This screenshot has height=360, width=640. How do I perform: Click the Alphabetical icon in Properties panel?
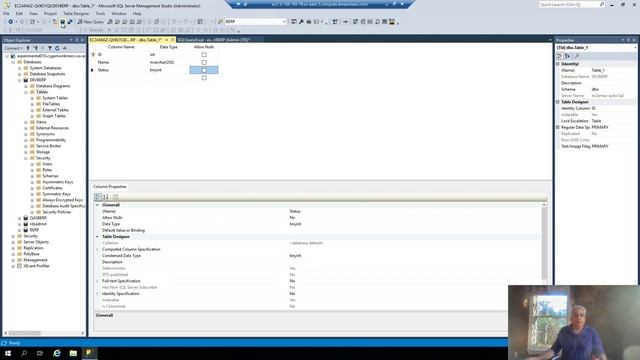click(x=567, y=56)
